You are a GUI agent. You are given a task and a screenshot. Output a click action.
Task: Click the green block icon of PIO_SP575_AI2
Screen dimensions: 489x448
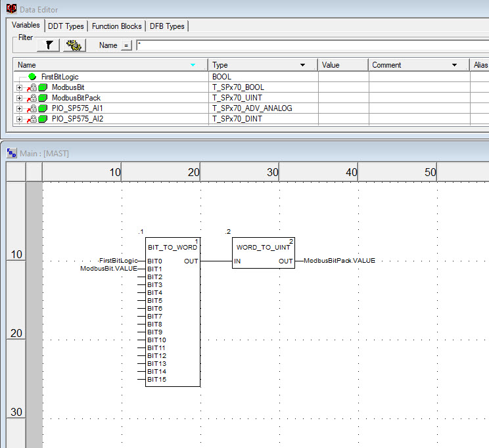point(43,119)
